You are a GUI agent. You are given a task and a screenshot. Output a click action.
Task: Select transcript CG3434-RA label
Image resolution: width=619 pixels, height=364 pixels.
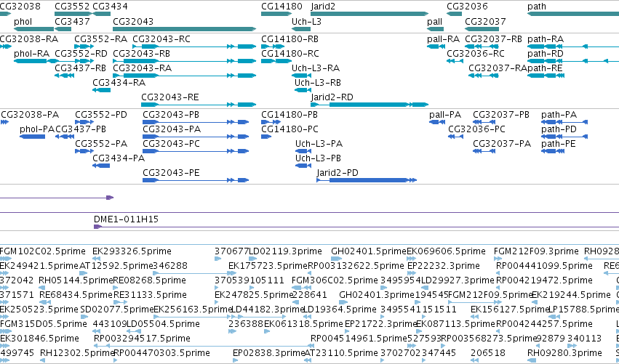click(x=119, y=83)
